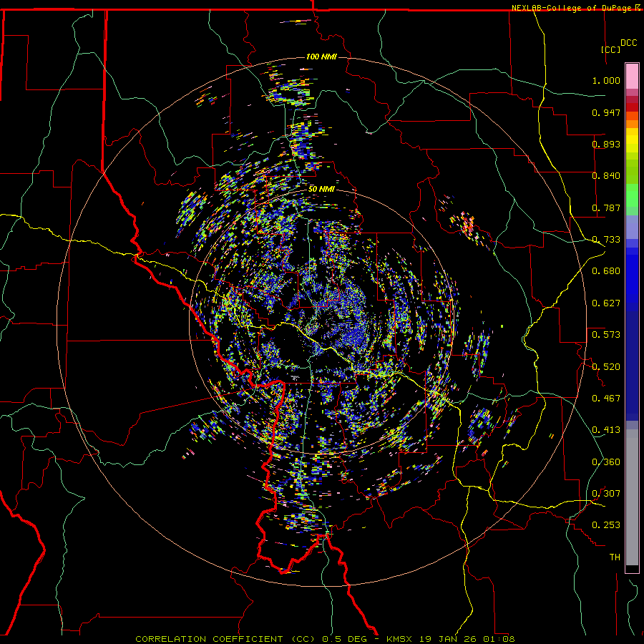Click the 0.307 scale value

pyautogui.click(x=606, y=494)
